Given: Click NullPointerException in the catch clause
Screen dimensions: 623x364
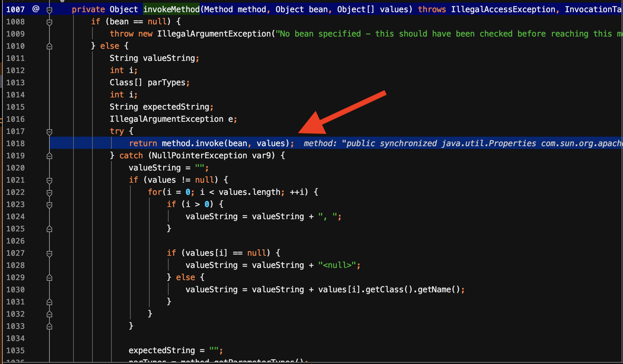Looking at the screenshot, I should click(197, 156).
